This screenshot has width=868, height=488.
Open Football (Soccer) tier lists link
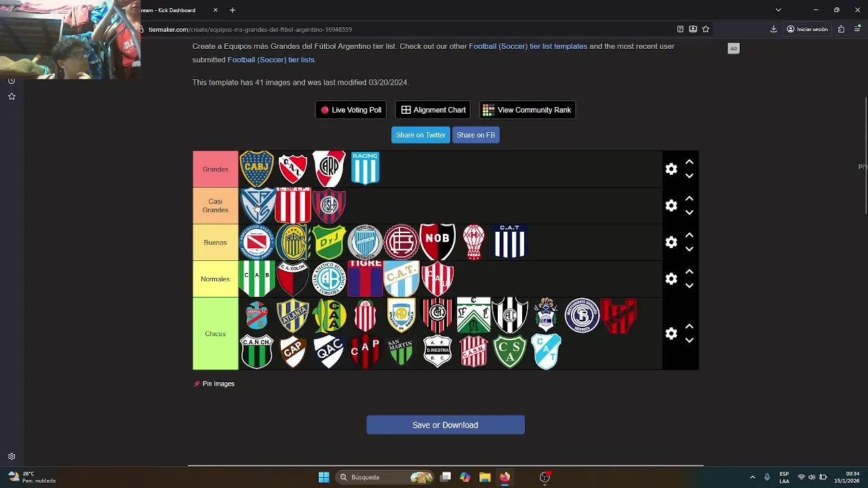tap(271, 60)
